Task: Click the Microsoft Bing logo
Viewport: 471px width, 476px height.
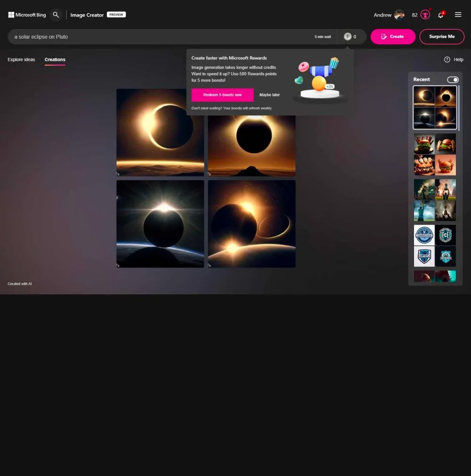Action: pos(27,15)
